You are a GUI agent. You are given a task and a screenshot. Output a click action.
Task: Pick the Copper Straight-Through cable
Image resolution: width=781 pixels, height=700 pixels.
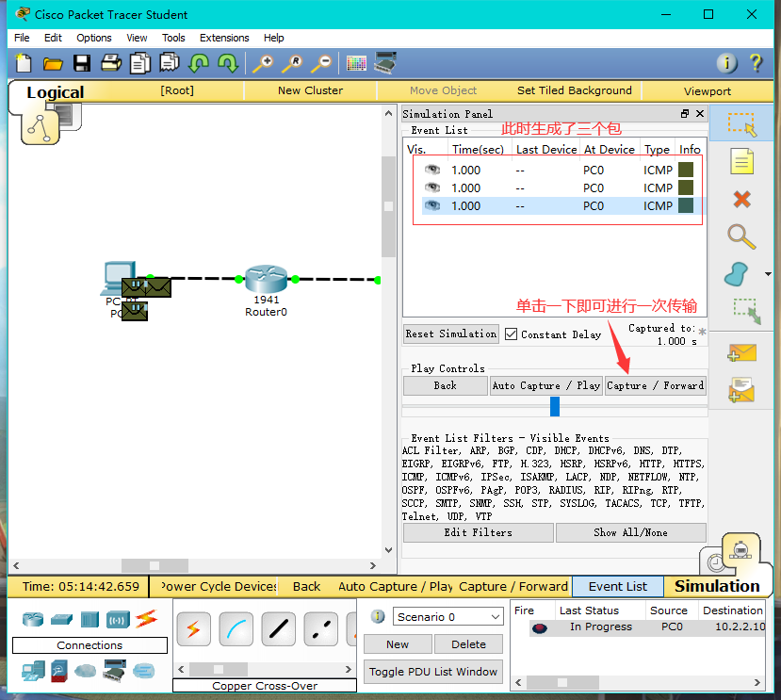(279, 629)
